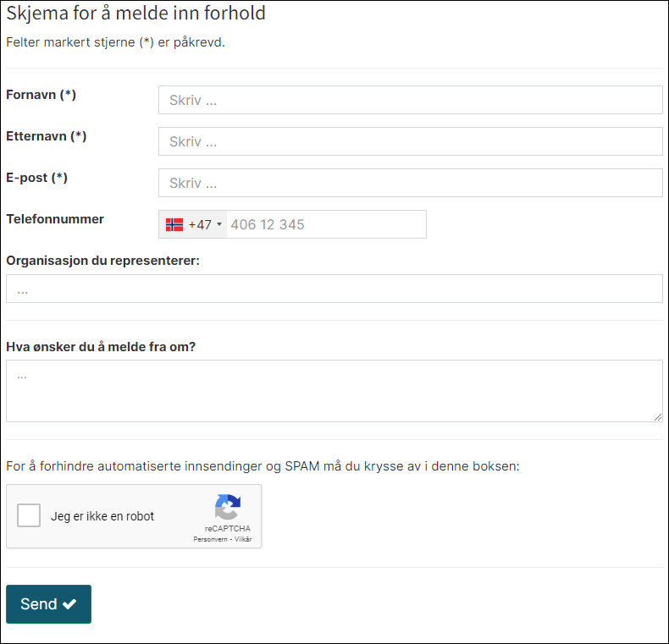
Task: Open the +47 country code dropdown arrow
Action: pyautogui.click(x=219, y=224)
